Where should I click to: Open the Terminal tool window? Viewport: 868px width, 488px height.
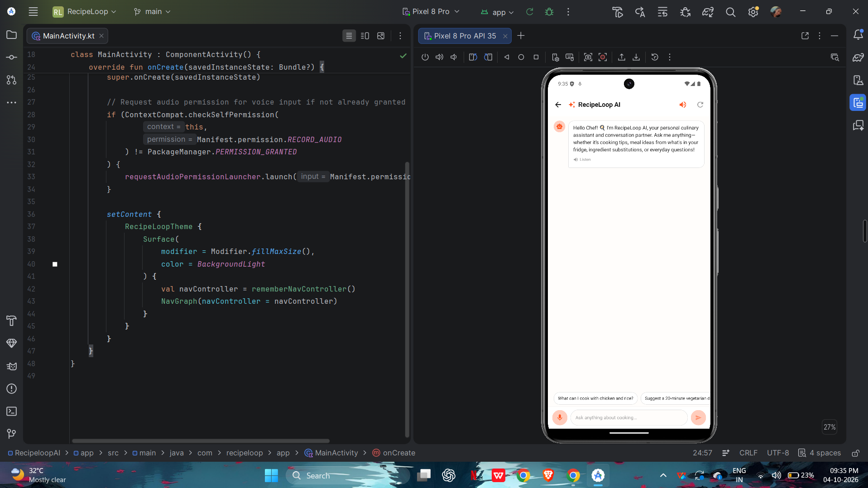pyautogui.click(x=12, y=411)
